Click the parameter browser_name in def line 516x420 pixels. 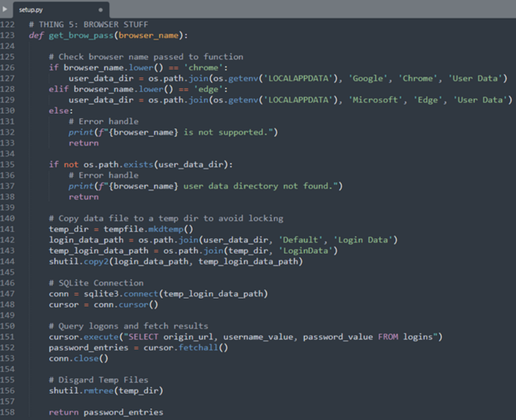click(148, 36)
